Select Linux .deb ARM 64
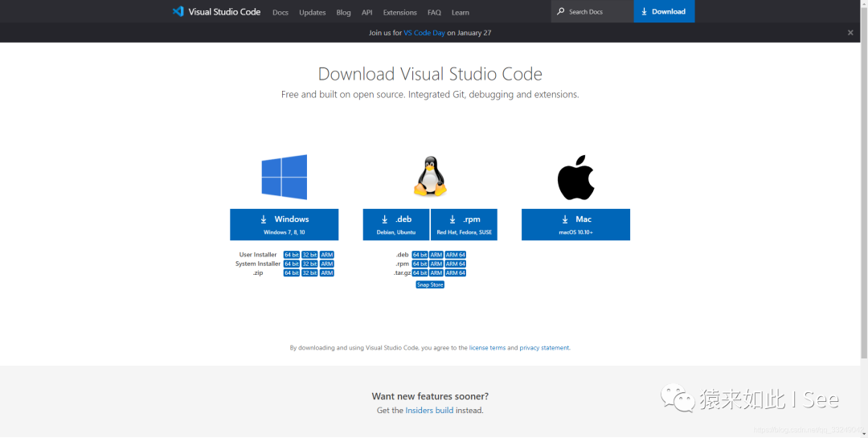The width and height of the screenshot is (868, 438). click(456, 255)
